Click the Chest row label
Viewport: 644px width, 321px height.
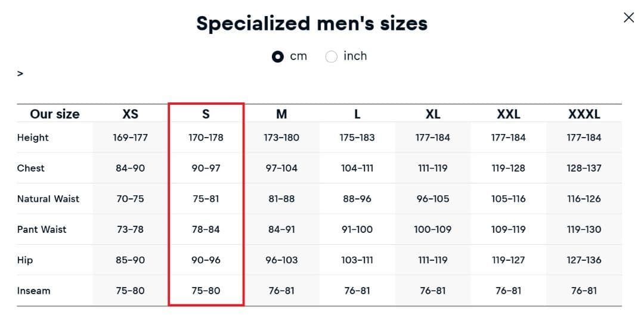click(x=31, y=168)
